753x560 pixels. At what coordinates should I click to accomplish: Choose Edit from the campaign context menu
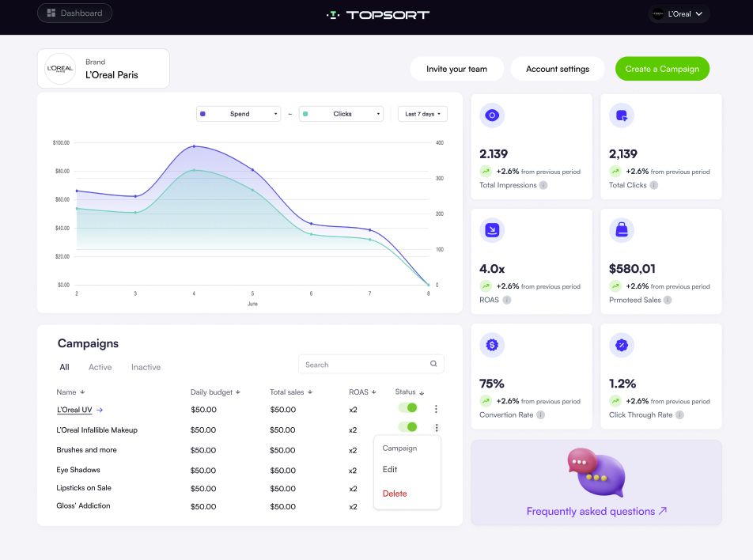(390, 469)
